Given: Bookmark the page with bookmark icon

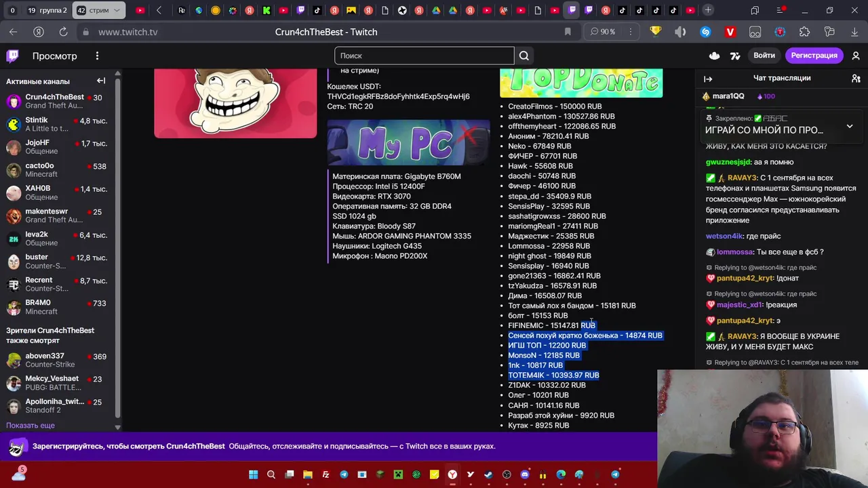Looking at the screenshot, I should click(x=568, y=32).
